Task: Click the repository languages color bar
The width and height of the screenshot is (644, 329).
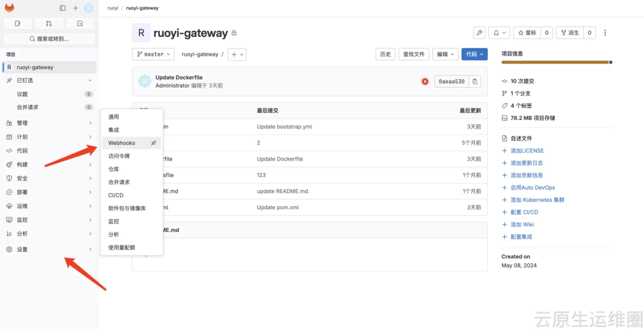Action: 556,63
